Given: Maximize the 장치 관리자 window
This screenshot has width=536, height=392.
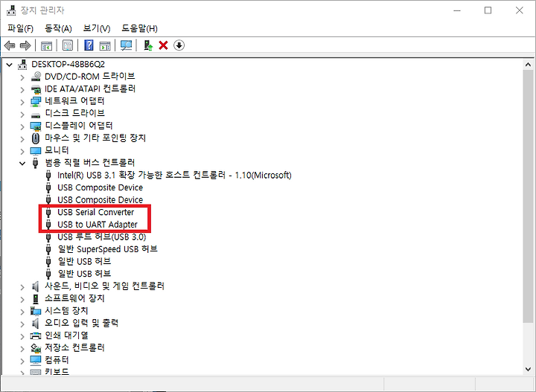Looking at the screenshot, I should pos(488,10).
